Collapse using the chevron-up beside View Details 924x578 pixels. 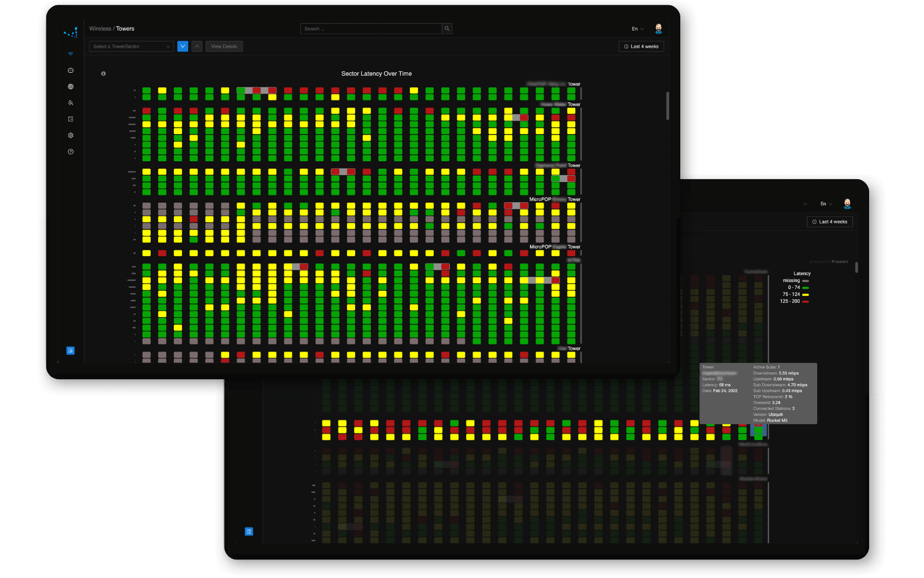[197, 46]
